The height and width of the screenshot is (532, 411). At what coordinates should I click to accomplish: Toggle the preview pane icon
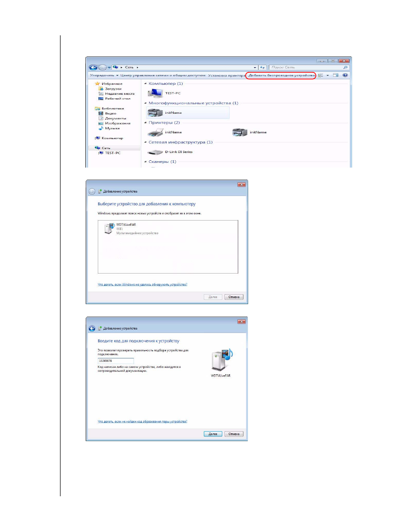pos(336,75)
